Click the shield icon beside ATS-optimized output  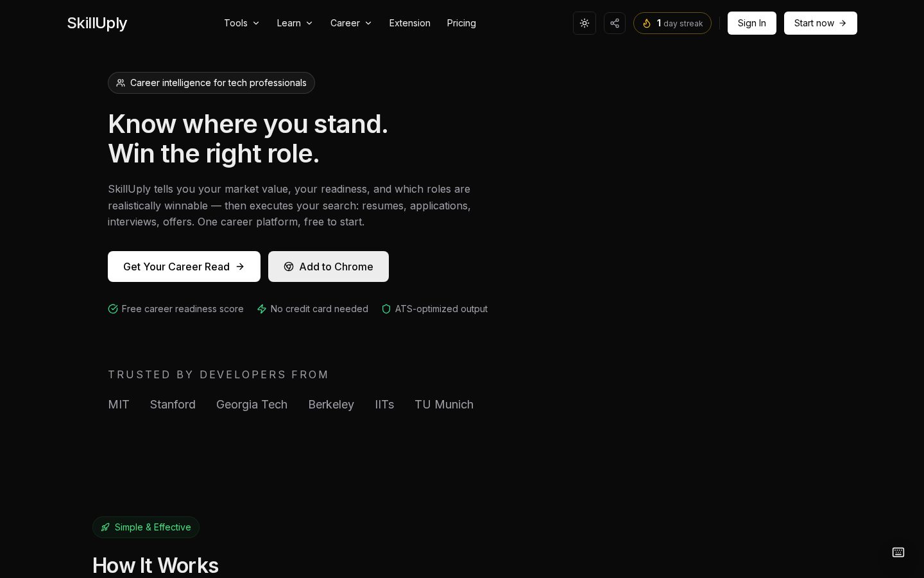pyautogui.click(x=386, y=309)
